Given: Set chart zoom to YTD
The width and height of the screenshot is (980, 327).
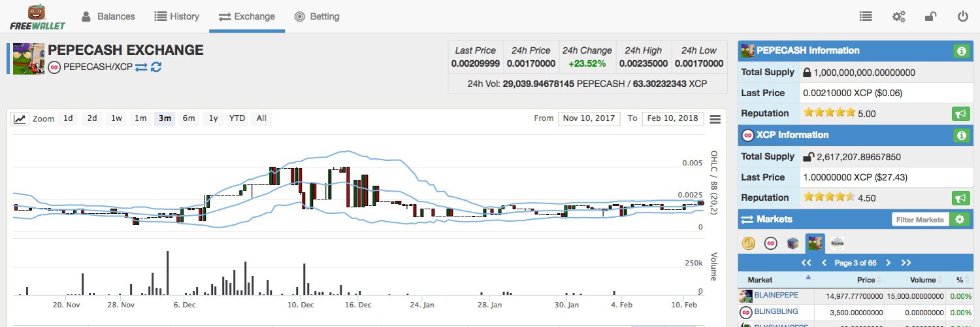Looking at the screenshot, I should click(x=237, y=118).
